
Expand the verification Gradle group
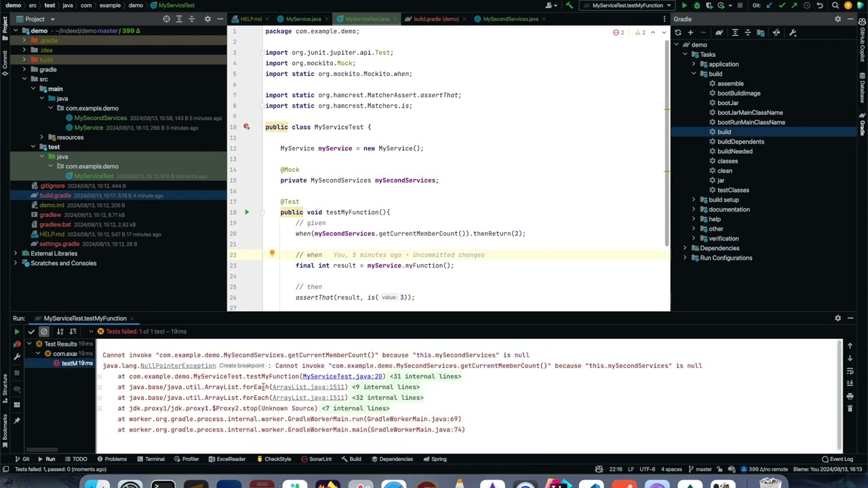click(x=694, y=239)
